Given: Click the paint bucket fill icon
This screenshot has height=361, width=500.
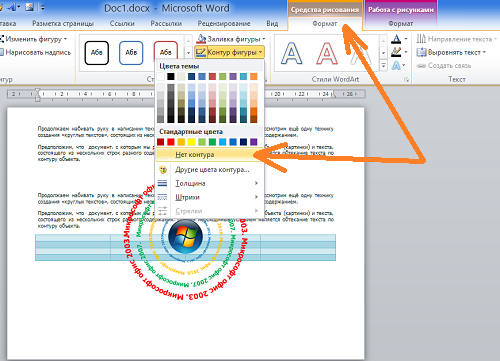Looking at the screenshot, I should tap(201, 39).
